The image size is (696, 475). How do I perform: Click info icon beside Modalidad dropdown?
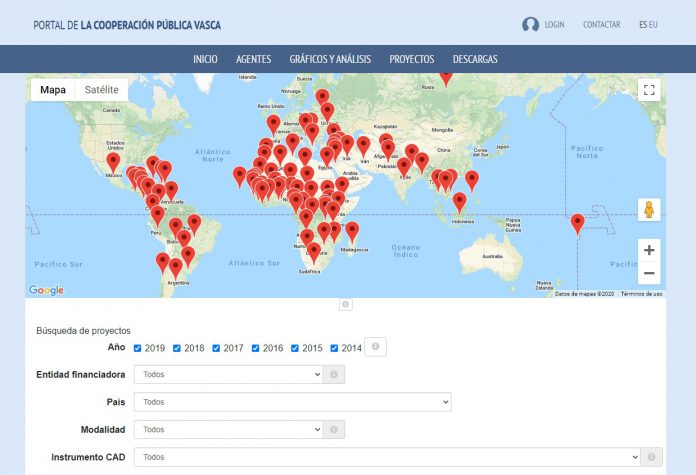coord(334,429)
